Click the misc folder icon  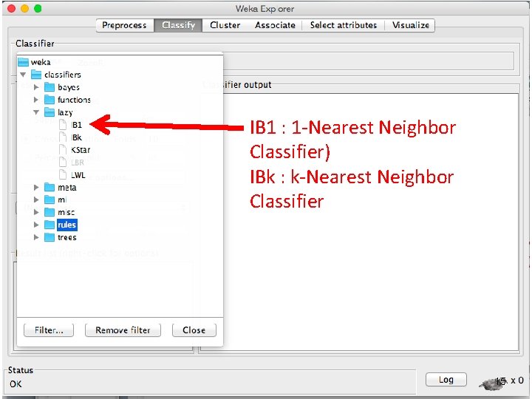50,212
